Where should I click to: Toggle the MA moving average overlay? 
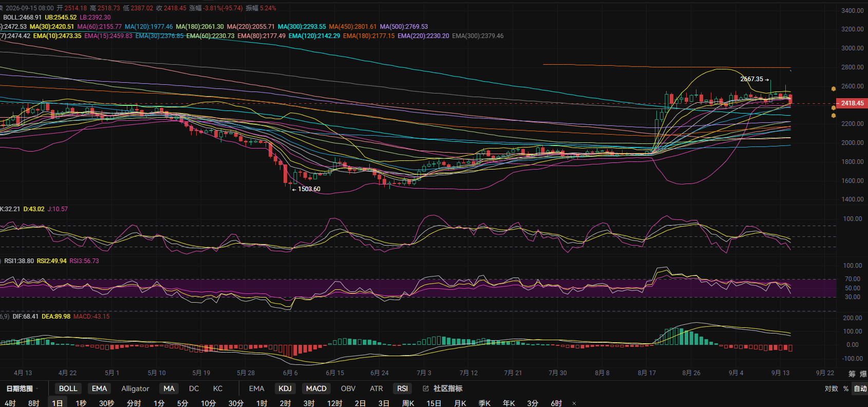(x=169, y=388)
